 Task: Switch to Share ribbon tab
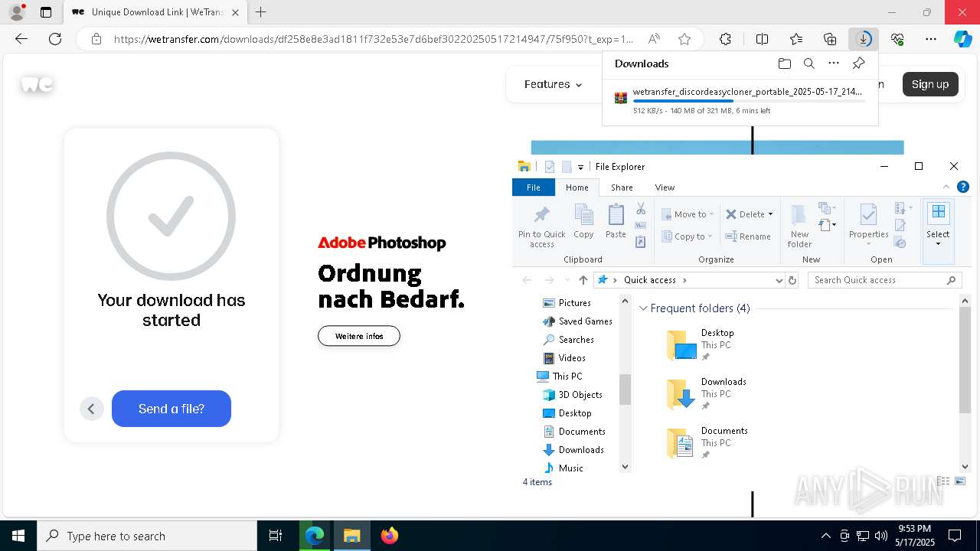click(x=622, y=187)
